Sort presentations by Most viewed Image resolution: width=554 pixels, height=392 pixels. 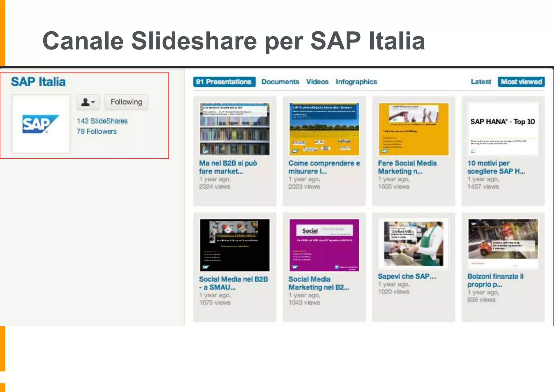(521, 82)
